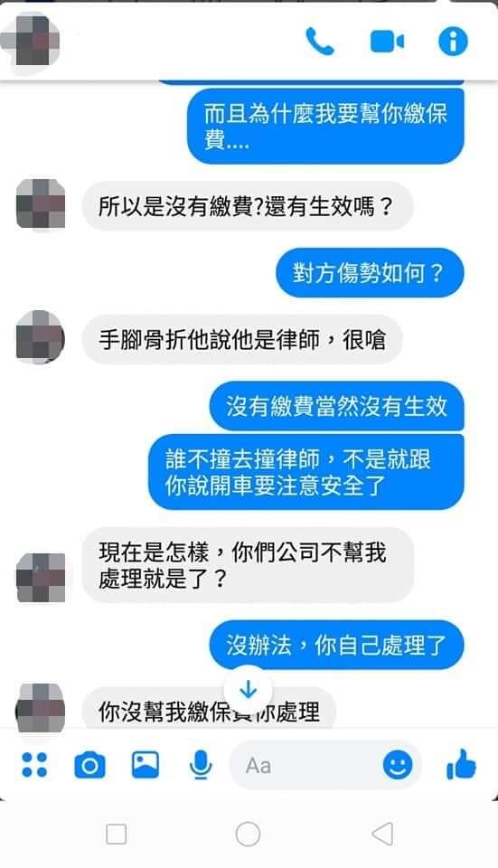Open the four-dot more apps menu

(x=34, y=766)
